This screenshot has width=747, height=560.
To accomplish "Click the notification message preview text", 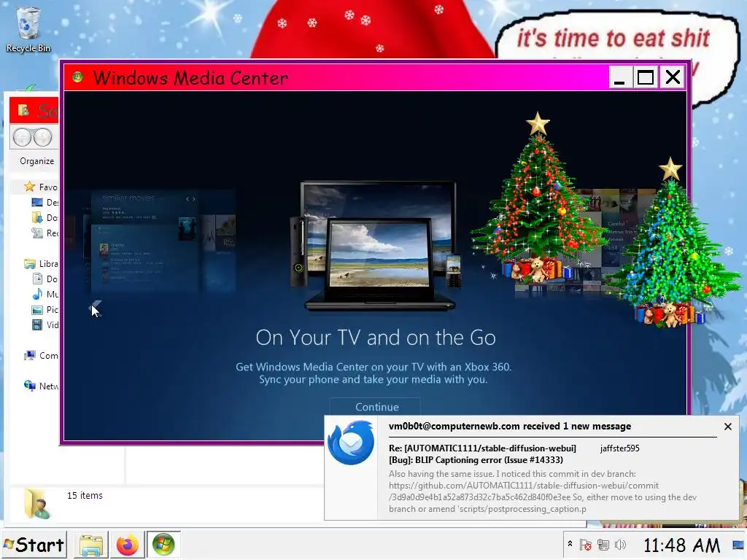I will (x=543, y=491).
